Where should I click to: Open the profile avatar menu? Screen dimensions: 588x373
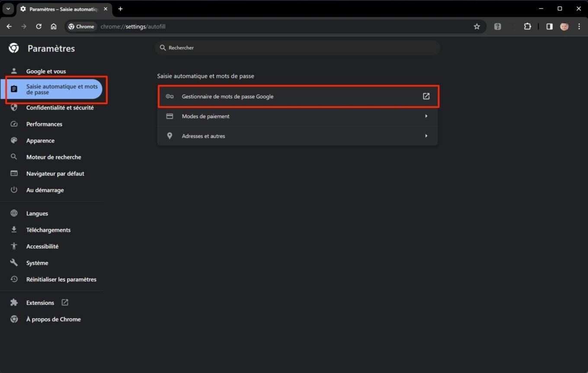pyautogui.click(x=564, y=26)
